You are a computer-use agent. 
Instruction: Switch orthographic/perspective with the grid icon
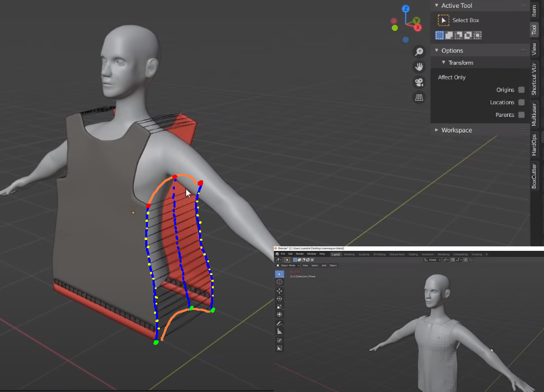click(x=419, y=97)
